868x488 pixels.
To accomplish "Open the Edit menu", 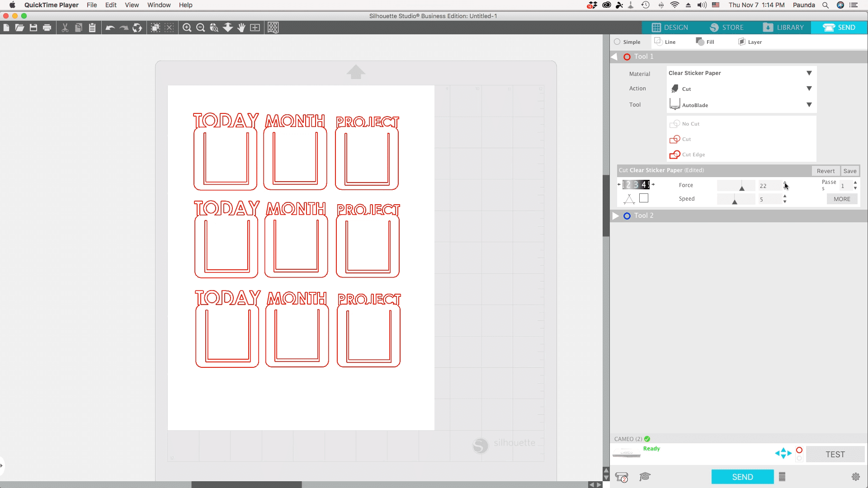I will [111, 5].
